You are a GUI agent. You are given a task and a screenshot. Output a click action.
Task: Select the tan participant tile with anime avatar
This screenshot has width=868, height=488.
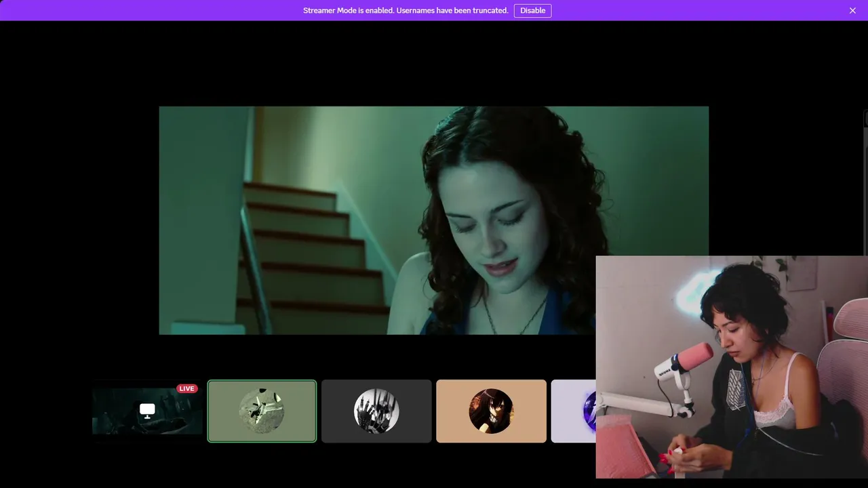491,411
